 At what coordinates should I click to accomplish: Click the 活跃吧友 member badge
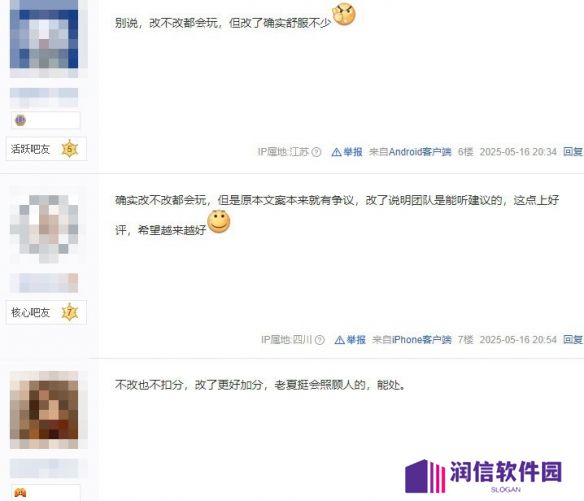(46, 149)
